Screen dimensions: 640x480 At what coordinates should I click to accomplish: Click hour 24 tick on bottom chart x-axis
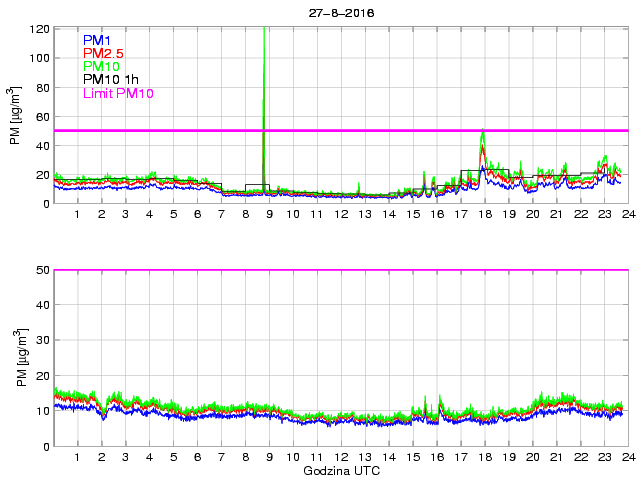627,457
